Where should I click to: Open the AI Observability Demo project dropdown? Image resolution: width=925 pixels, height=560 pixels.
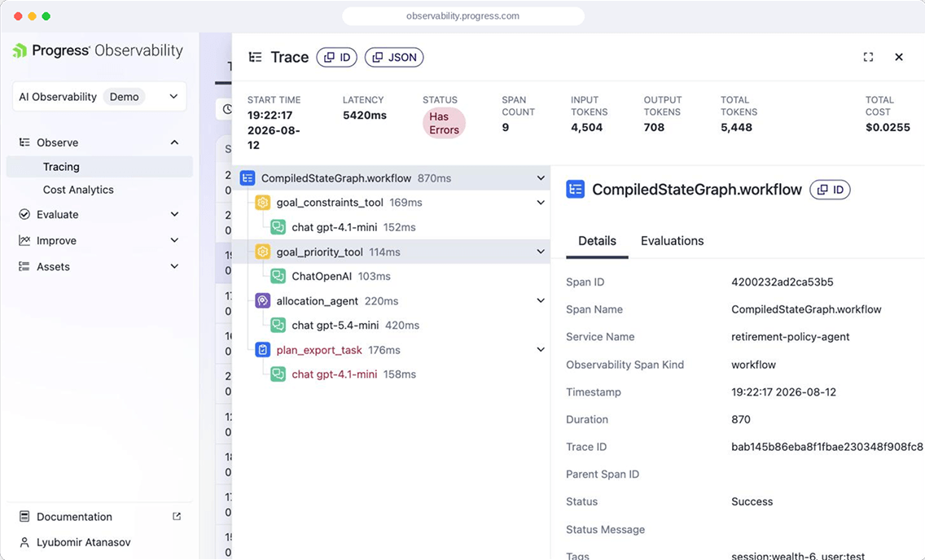99,97
